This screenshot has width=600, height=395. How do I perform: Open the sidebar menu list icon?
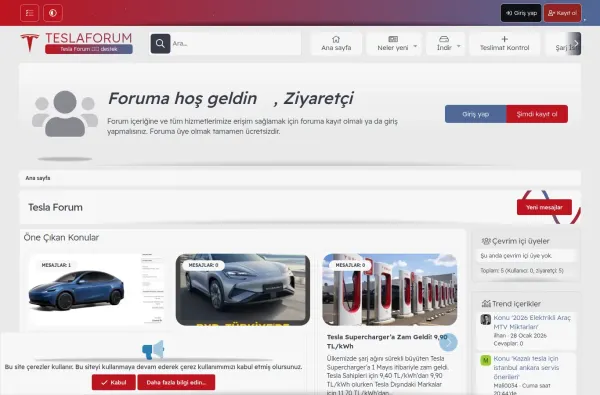[29, 13]
